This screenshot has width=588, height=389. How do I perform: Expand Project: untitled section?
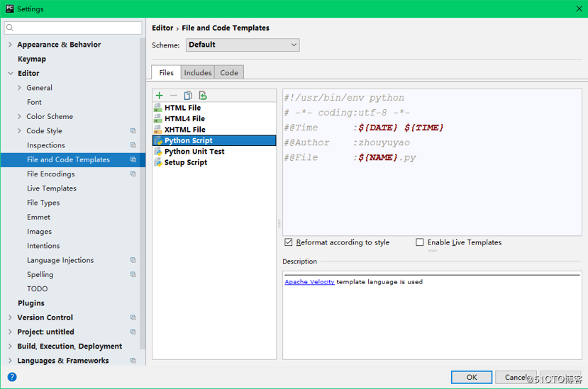(x=10, y=332)
